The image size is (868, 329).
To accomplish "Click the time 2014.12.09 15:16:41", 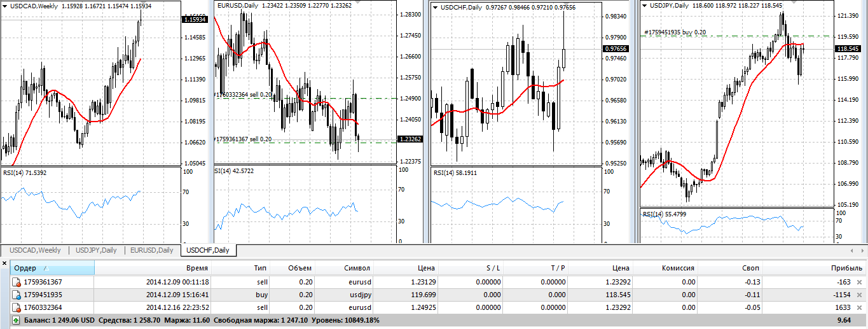I will tap(177, 295).
